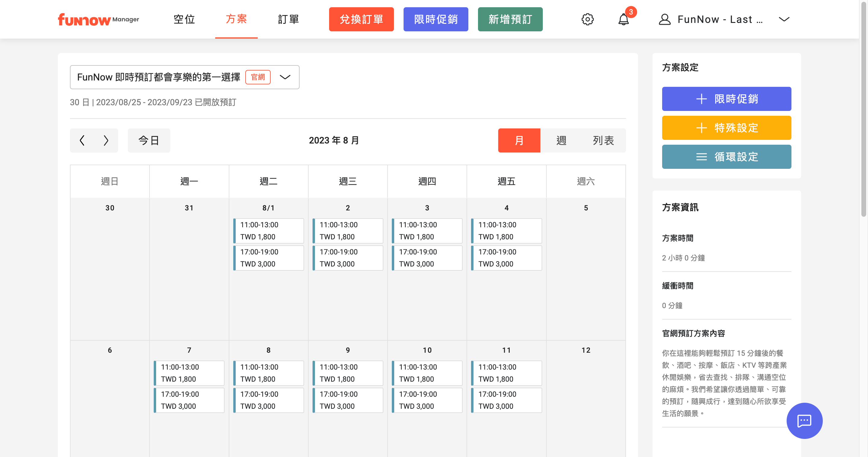Click the green 新增預訂 button
The image size is (868, 457).
510,19
